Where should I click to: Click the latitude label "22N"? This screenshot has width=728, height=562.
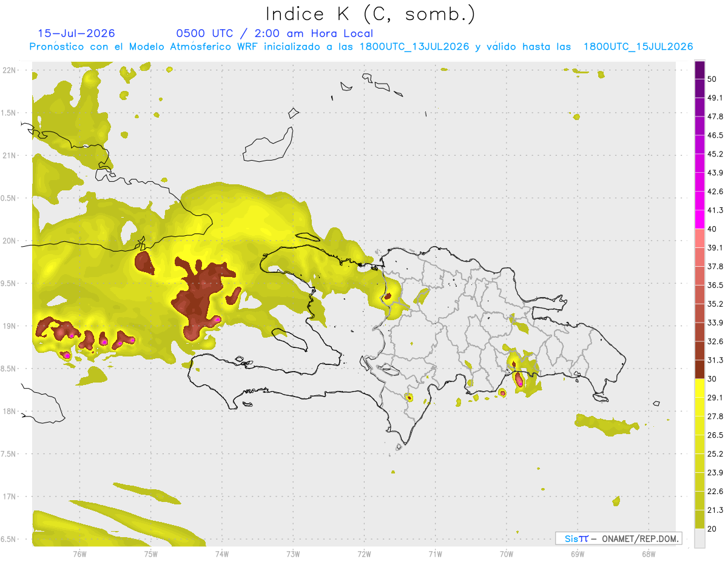coord(10,70)
